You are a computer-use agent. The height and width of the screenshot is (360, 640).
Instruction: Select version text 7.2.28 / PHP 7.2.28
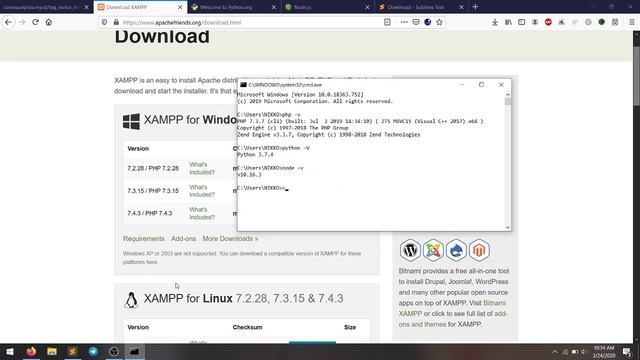[153, 169]
